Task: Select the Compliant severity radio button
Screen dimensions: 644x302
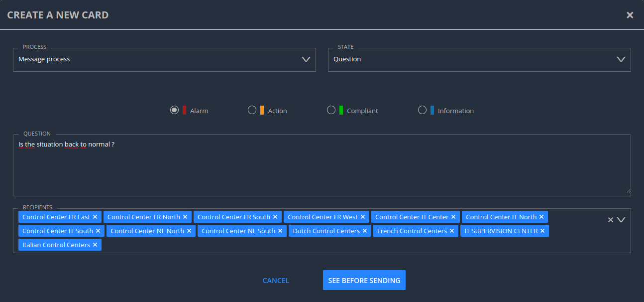Action: coord(331,110)
